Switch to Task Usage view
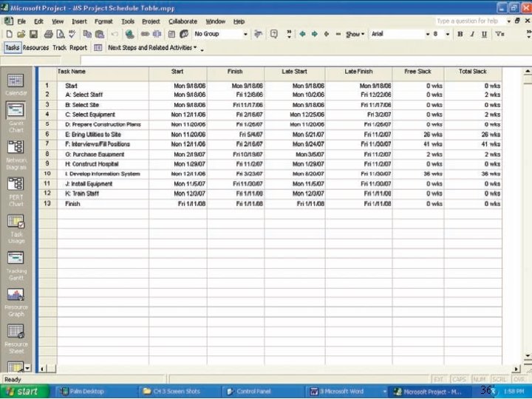 coord(16,229)
